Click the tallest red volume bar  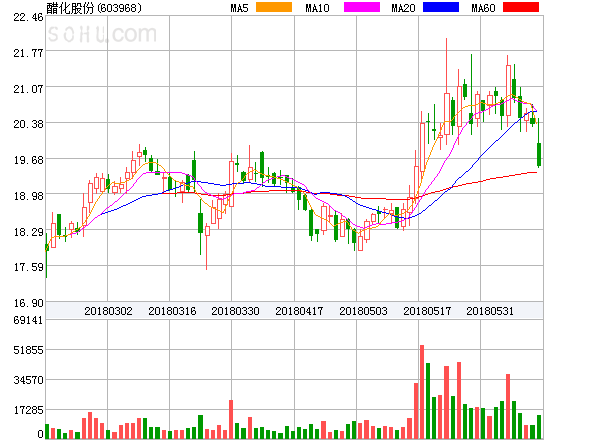(x=422, y=392)
